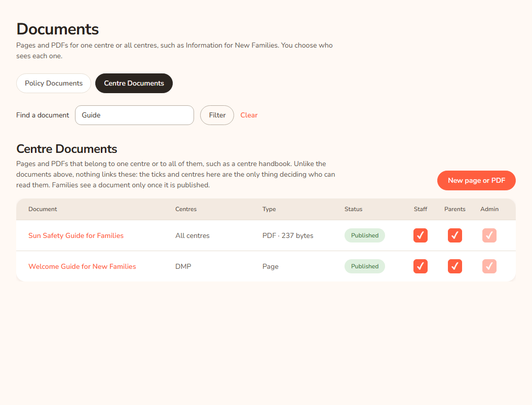This screenshot has height=405, width=532.
Task: Untick Parents for Sun Safety Guide
Action: 455,235
